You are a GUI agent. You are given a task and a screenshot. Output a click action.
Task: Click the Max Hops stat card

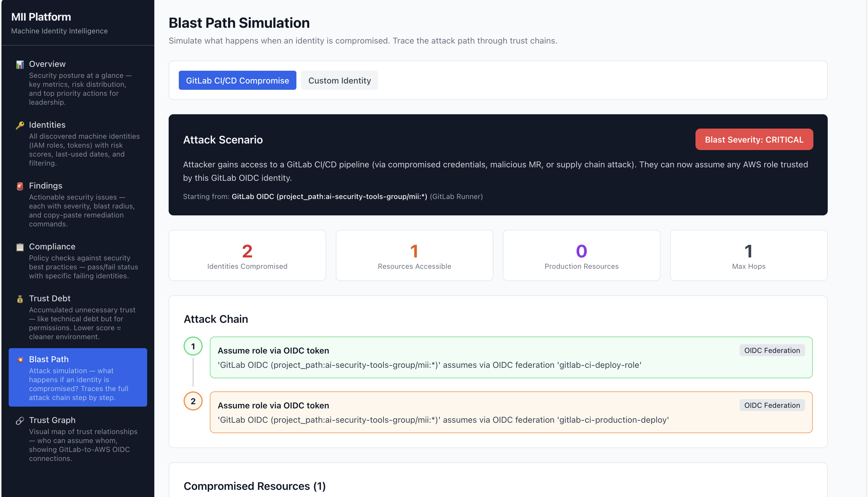point(749,255)
